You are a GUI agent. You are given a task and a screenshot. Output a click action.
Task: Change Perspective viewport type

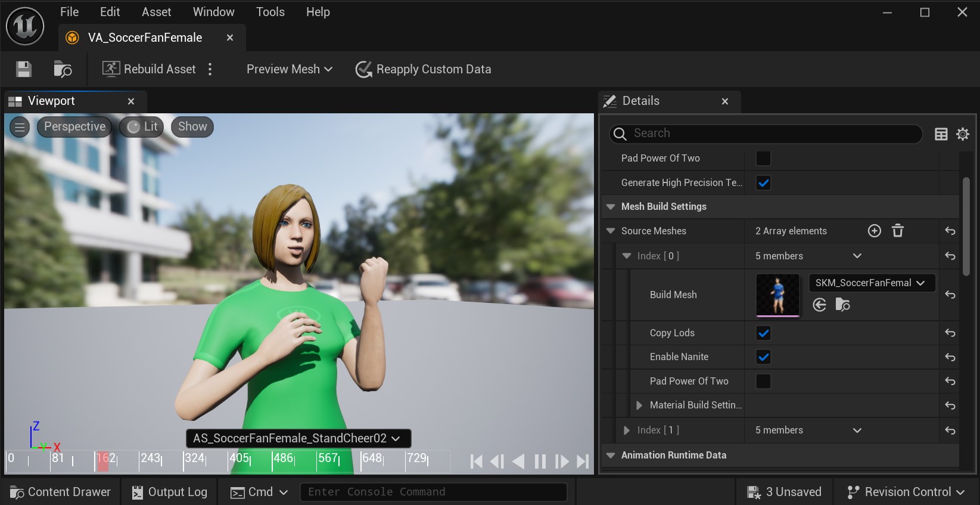pyautogui.click(x=74, y=126)
